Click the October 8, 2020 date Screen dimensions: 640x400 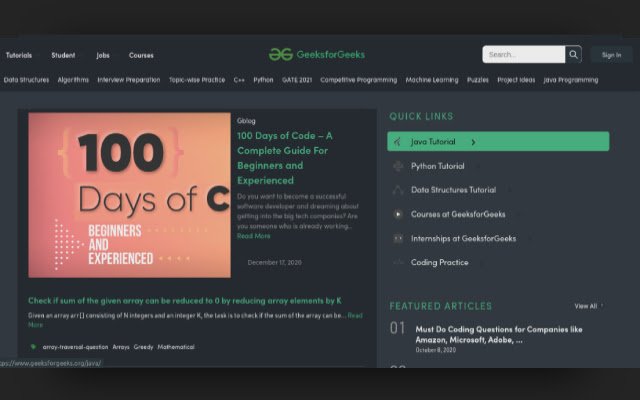tap(436, 350)
